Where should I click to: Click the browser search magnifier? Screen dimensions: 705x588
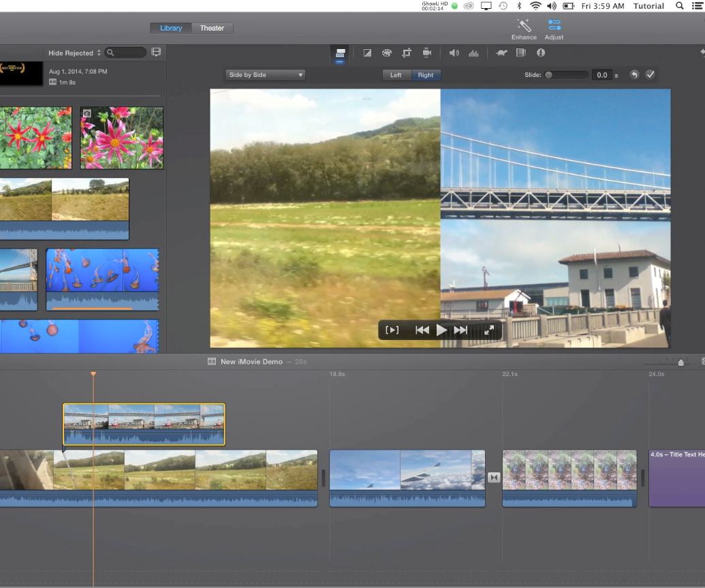pyautogui.click(x=110, y=52)
